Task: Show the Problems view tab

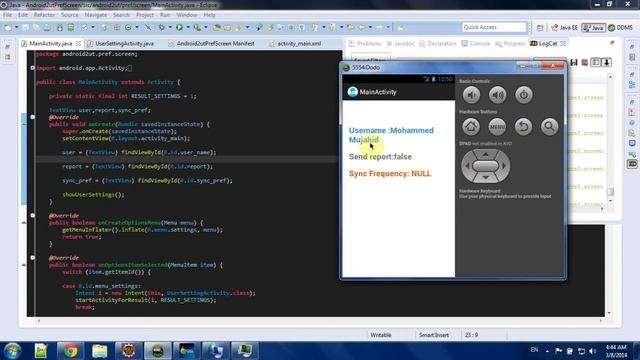Action: pos(365,43)
